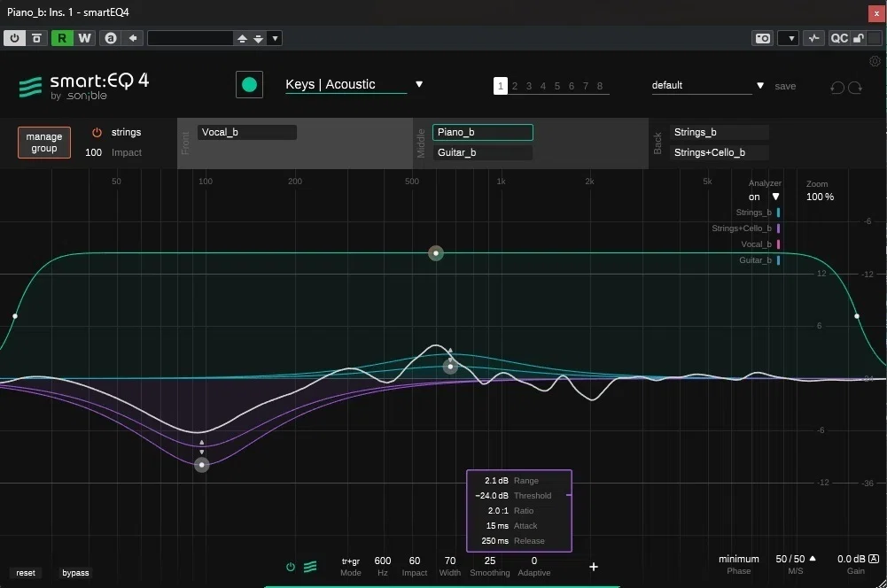Click the reset button
This screenshot has height=588, width=887.
click(26, 573)
